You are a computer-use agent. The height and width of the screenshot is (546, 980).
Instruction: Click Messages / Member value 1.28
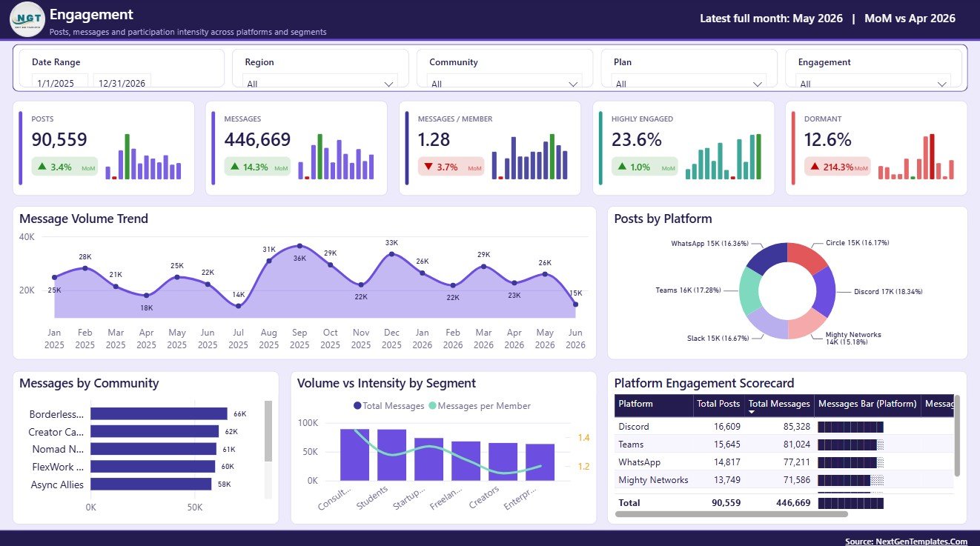point(434,139)
